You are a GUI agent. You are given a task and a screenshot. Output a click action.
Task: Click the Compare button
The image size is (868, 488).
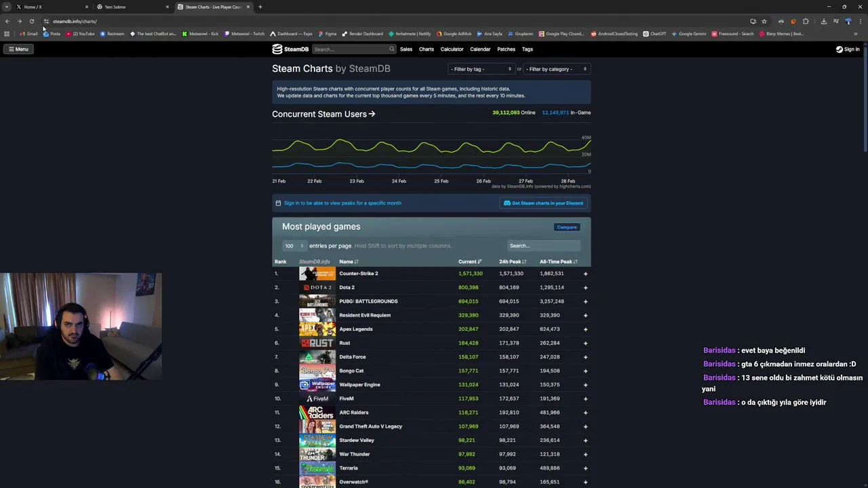[x=567, y=227]
